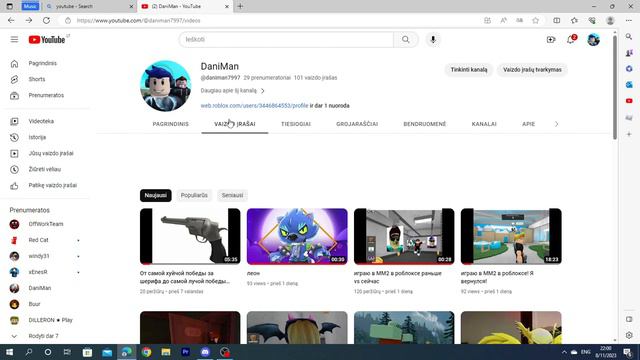Switch to the BENDRUOMENĖ tab
This screenshot has height=360, width=640.
425,124
